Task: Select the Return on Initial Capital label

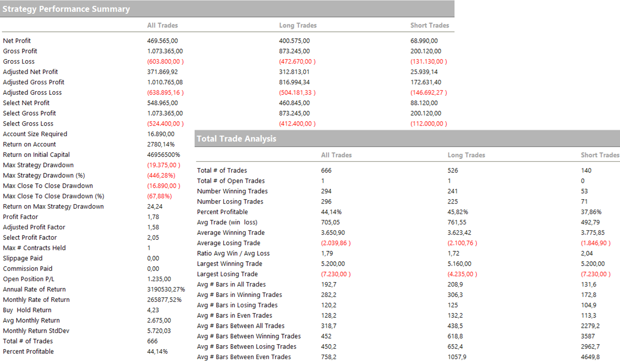Action: pos(36,155)
